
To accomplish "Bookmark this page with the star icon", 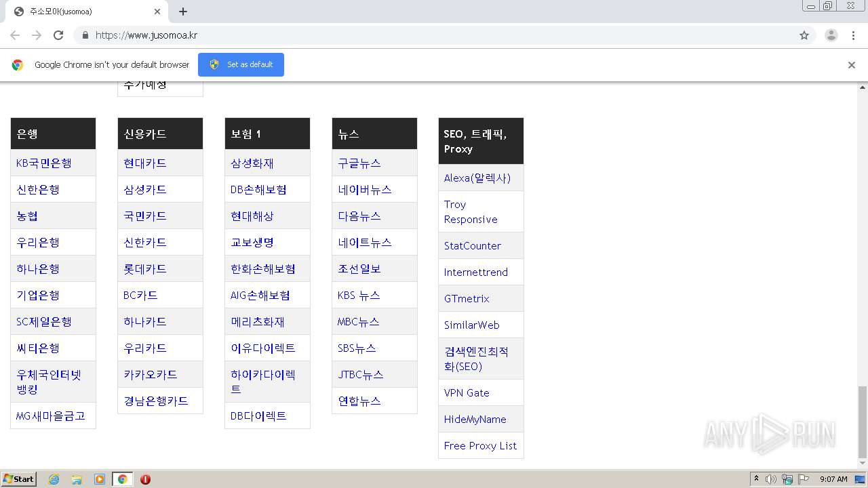I will pyautogui.click(x=804, y=35).
